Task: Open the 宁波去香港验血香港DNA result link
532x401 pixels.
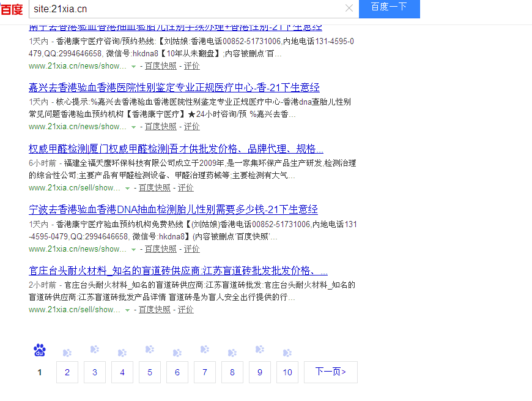Action: click(x=173, y=209)
